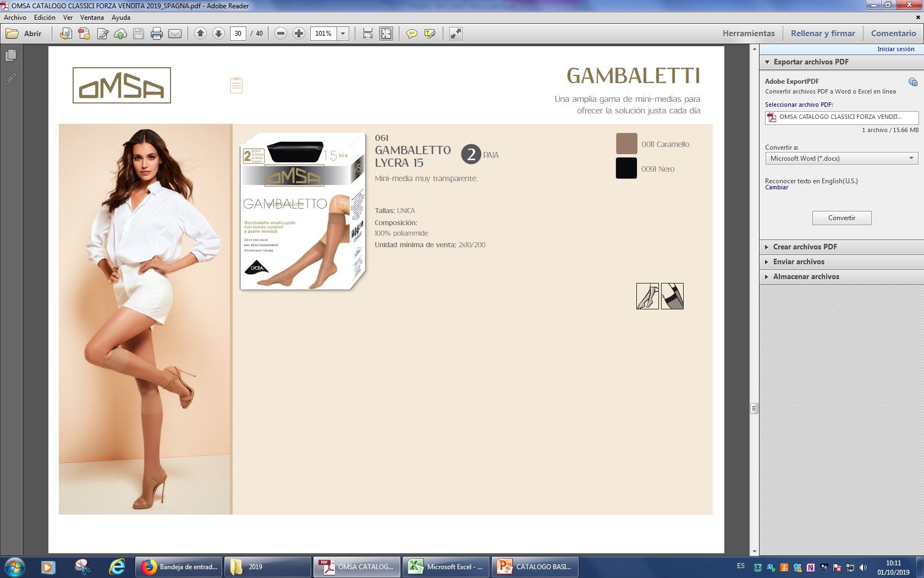Screen dimensions: 924x578
Task: Open Firefox Bandeja de entrada taskbar item
Action: [179, 566]
